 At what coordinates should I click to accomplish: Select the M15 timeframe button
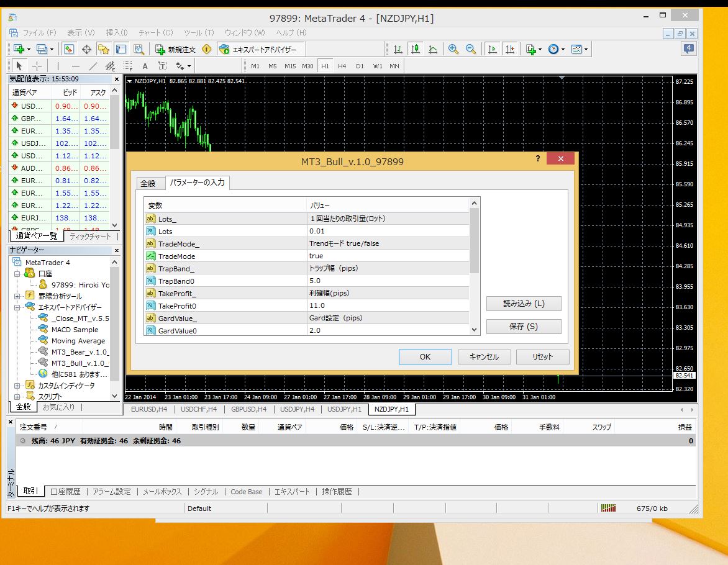coord(290,66)
